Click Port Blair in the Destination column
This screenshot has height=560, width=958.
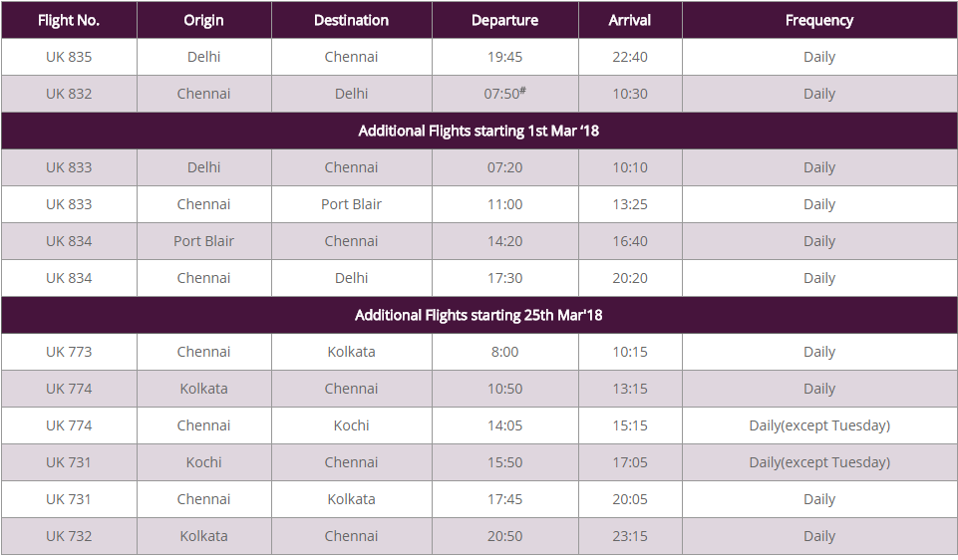[x=351, y=204]
